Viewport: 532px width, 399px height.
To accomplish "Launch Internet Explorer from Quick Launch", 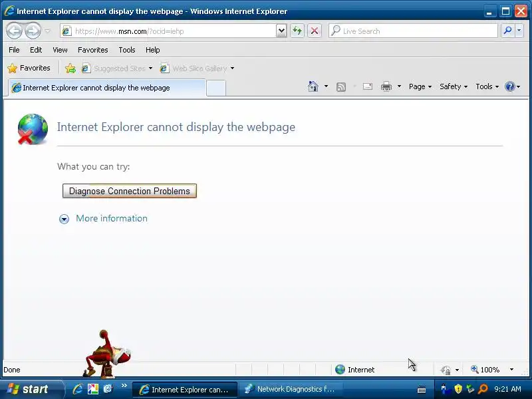I will pos(78,389).
